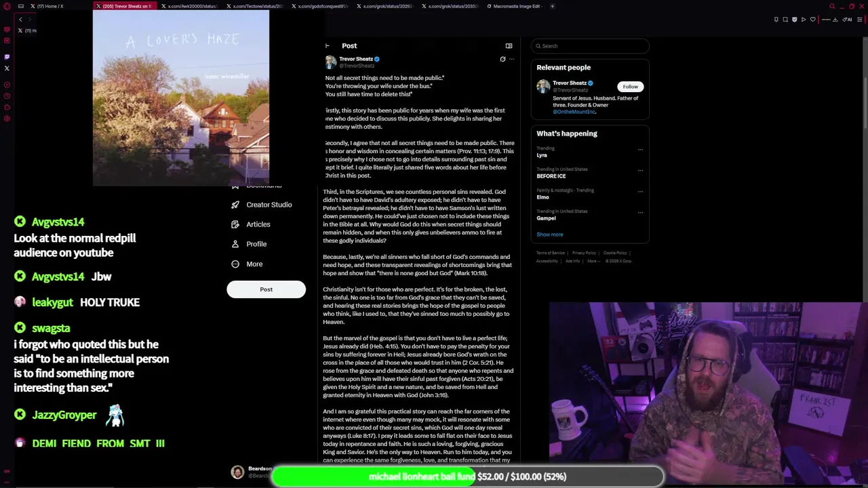The image size is (868, 488).
Task: Open the Privacy Policy footer link
Action: coord(584,253)
